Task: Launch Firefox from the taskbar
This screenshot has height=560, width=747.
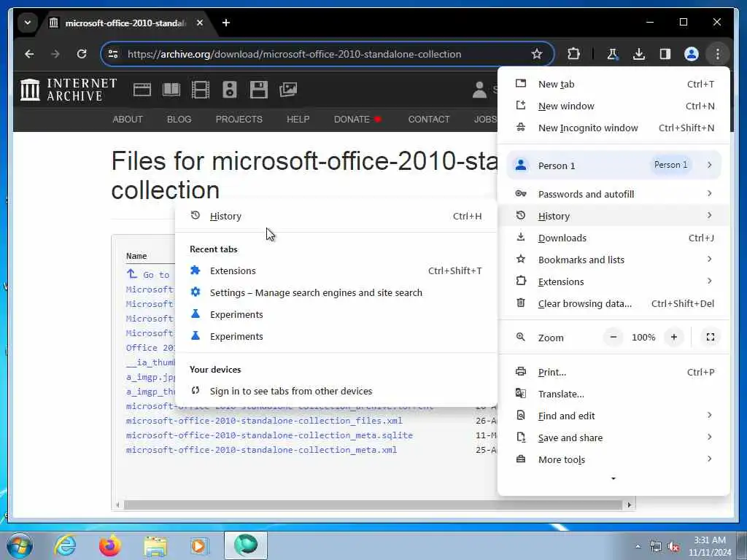Action: [x=109, y=545]
